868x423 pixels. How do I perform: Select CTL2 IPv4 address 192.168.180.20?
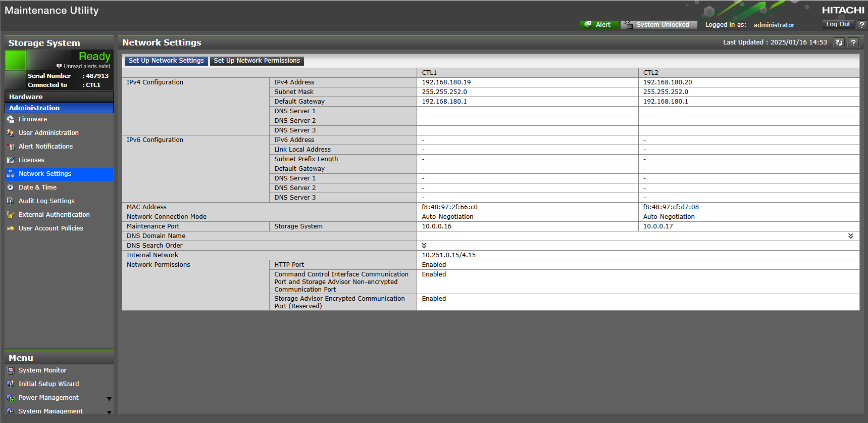668,82
